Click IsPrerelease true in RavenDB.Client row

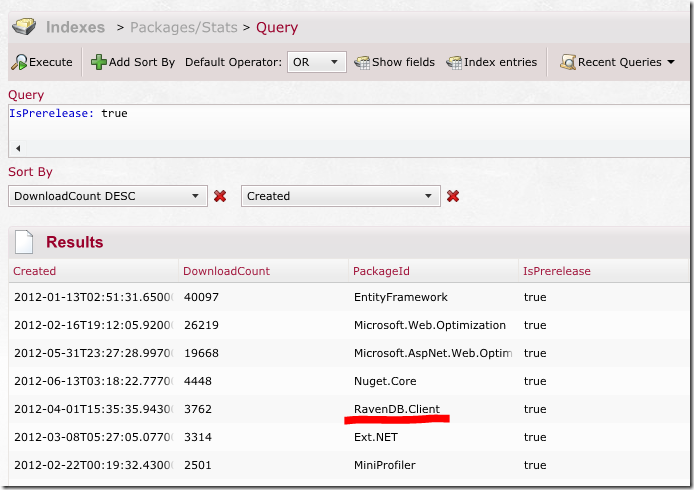(x=535, y=409)
